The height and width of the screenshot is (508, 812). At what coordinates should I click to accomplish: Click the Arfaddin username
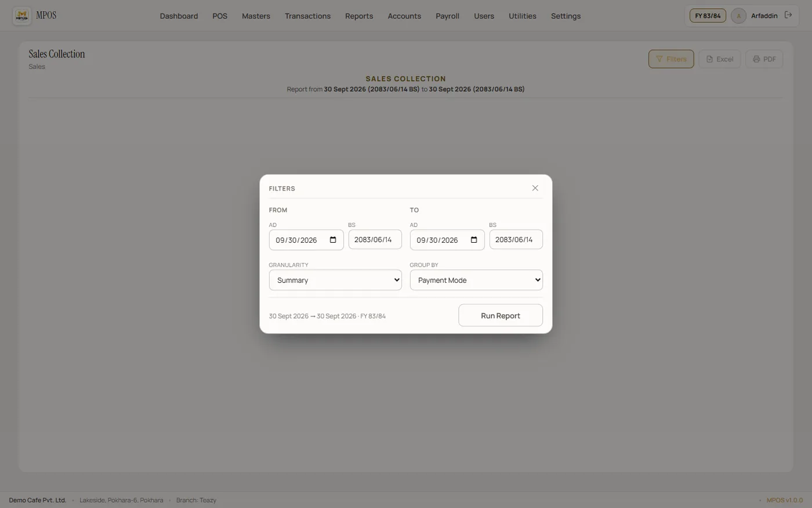[764, 16]
